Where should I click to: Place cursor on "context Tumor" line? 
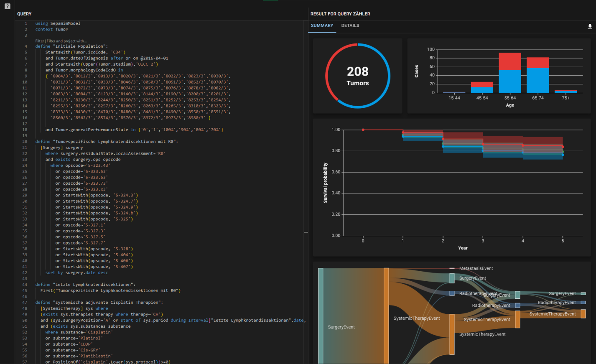[x=51, y=29]
